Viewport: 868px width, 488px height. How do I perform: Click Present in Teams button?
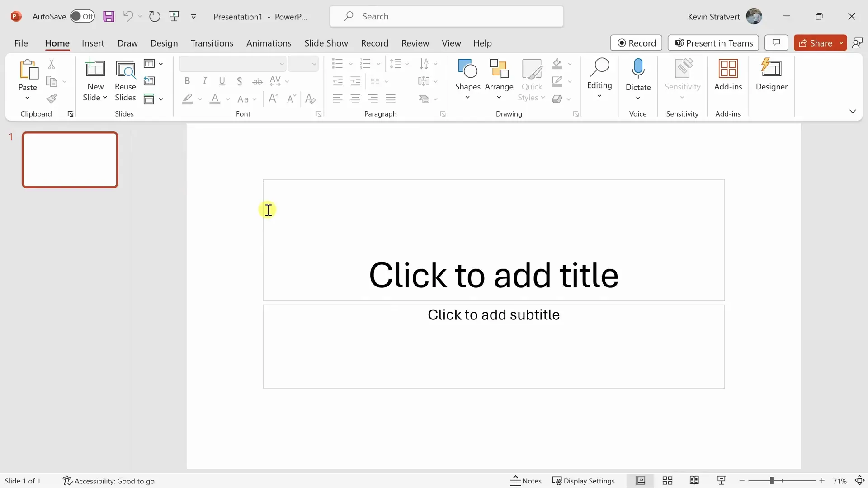[x=713, y=43]
